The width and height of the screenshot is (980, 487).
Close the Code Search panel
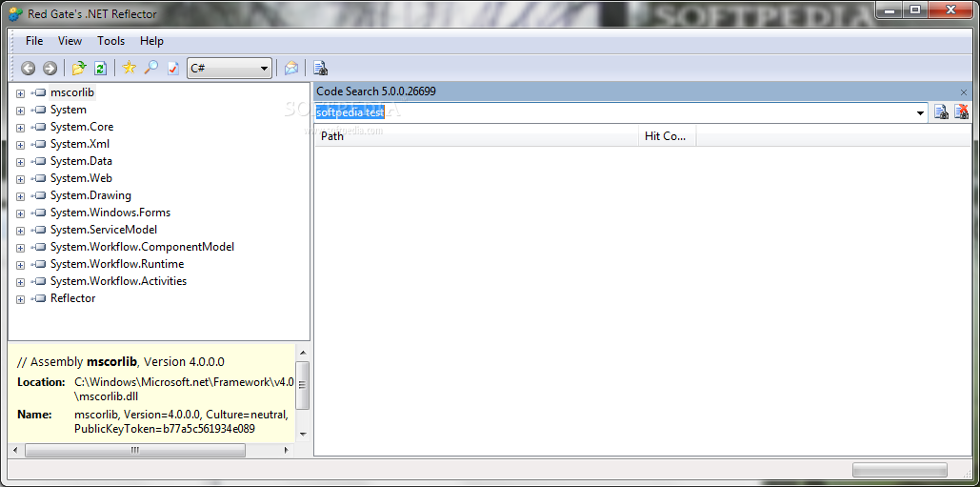pos(964,91)
